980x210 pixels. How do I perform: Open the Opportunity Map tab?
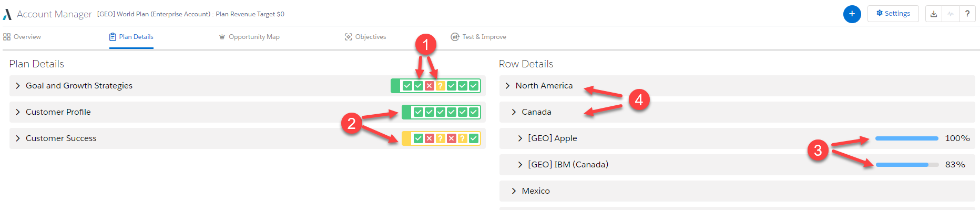coord(249,37)
